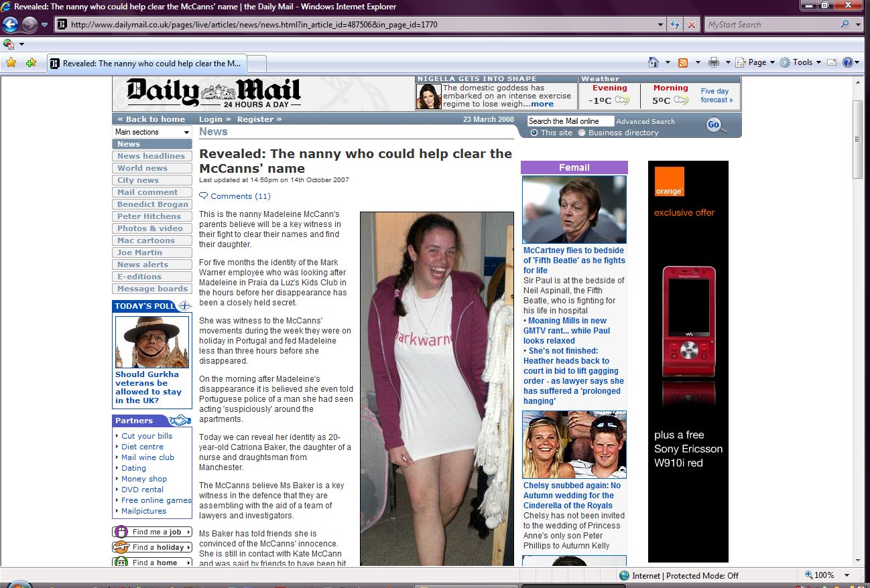This screenshot has height=588, width=870.
Task: Click the Add to Favorites icon
Action: 31,63
